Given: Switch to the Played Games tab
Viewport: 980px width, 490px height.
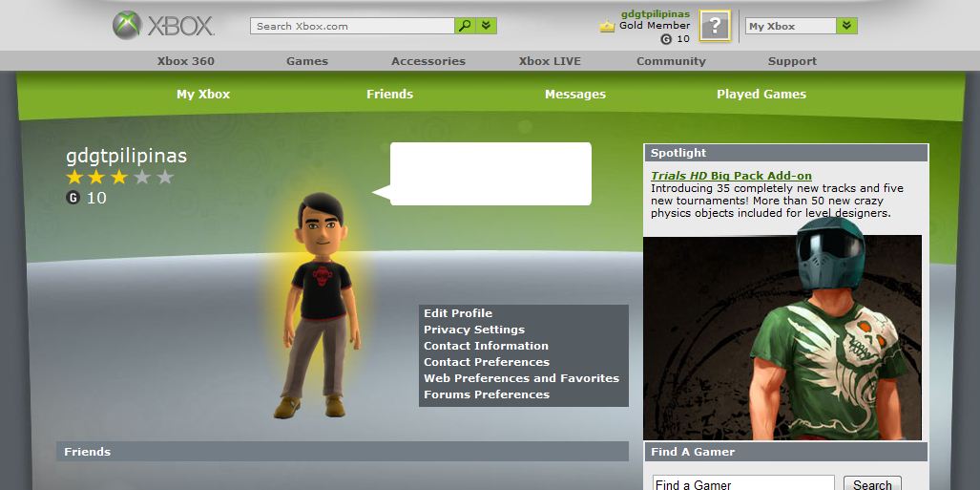Looking at the screenshot, I should pyautogui.click(x=761, y=94).
